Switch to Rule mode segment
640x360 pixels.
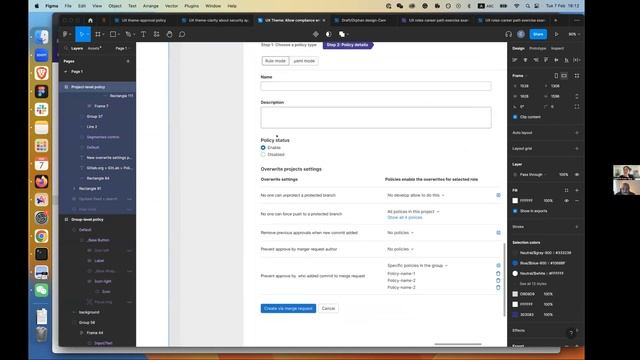click(276, 61)
